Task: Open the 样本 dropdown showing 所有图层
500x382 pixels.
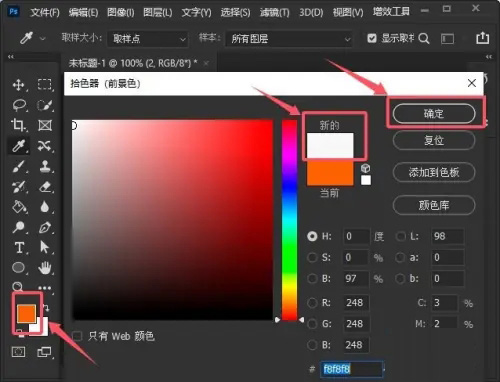Action: (x=289, y=39)
